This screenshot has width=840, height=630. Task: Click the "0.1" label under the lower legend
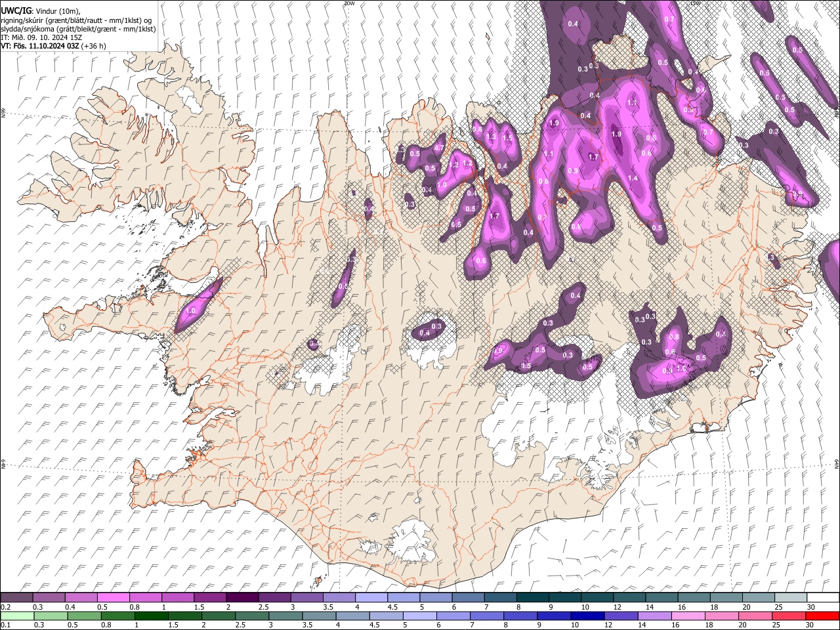5,625
